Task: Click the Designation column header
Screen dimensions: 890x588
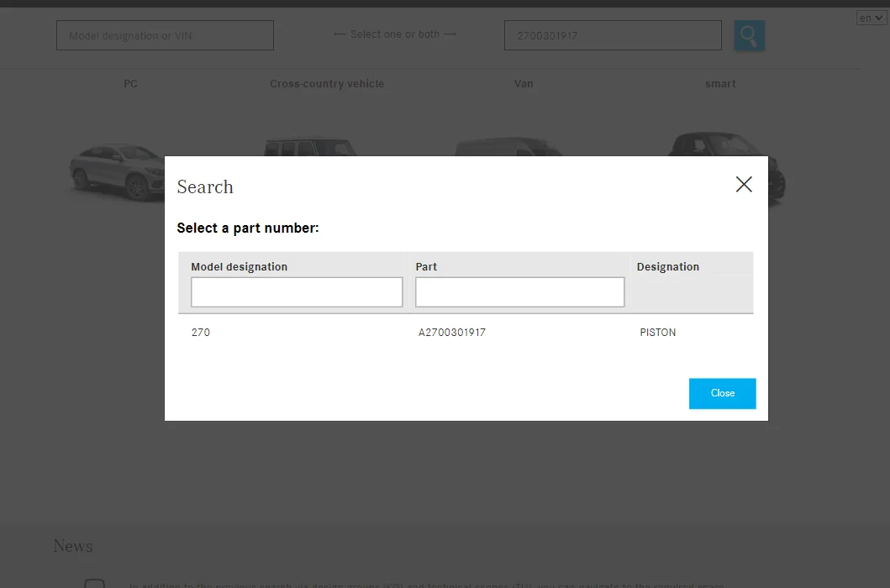Action: [668, 267]
